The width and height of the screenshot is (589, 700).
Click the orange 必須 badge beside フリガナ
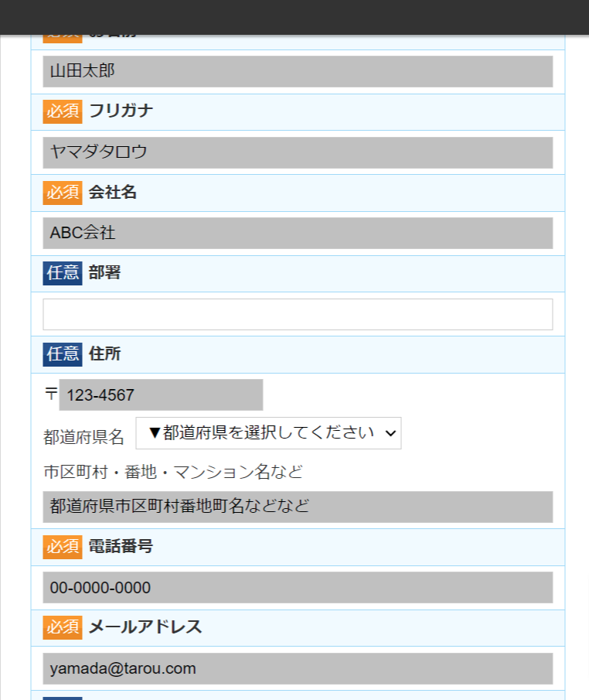(x=63, y=111)
